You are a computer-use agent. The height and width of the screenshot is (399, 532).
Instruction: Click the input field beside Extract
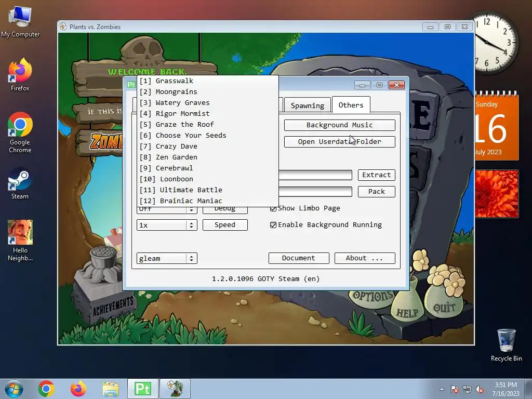pos(315,175)
